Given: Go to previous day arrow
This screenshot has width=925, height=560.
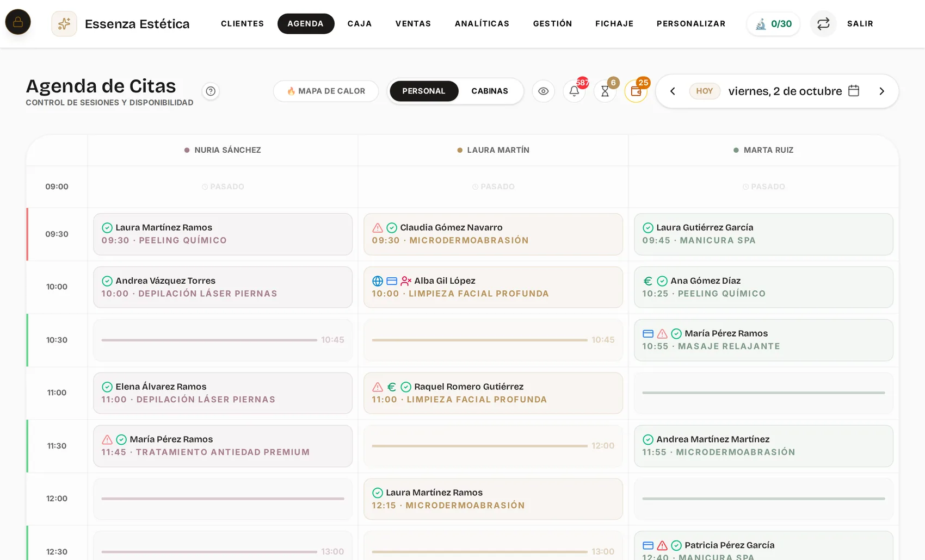Looking at the screenshot, I should point(673,91).
